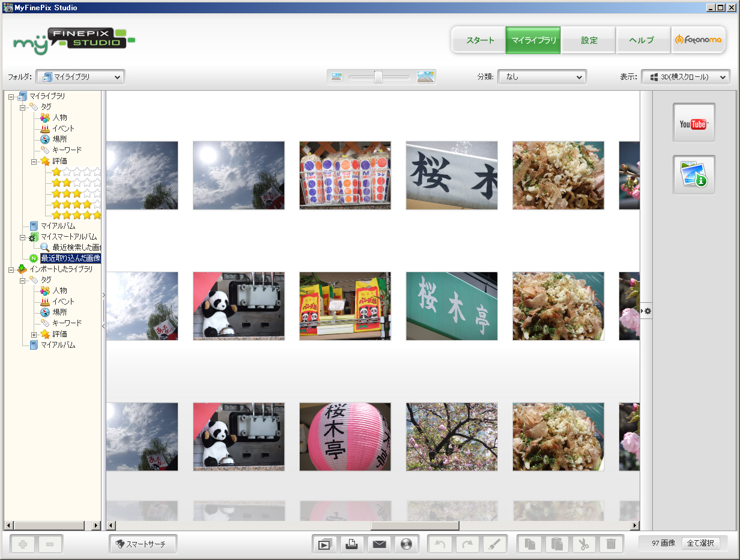The height and width of the screenshot is (560, 740).
Task: Select the pink 桜木亭 lantern thumbnail
Action: tap(345, 437)
